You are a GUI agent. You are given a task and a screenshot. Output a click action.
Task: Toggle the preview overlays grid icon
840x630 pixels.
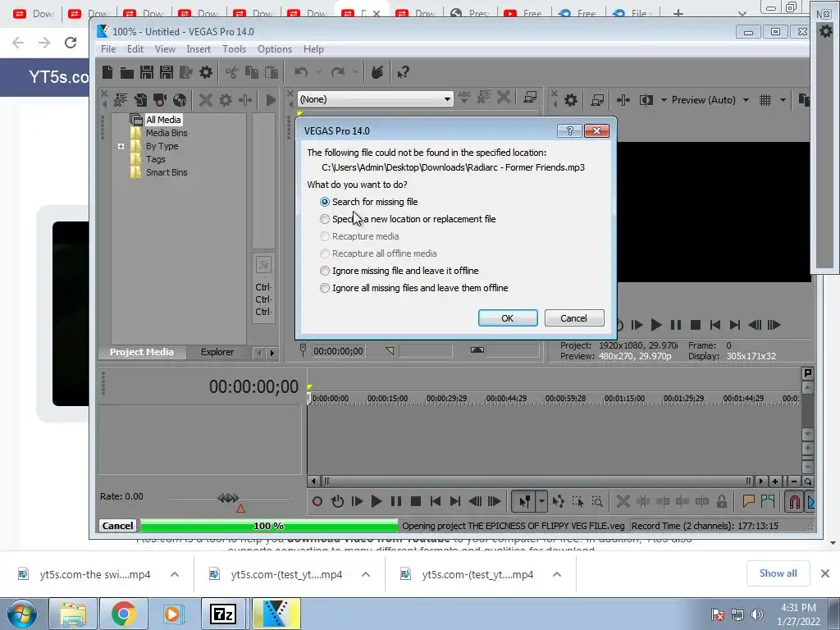(x=765, y=100)
